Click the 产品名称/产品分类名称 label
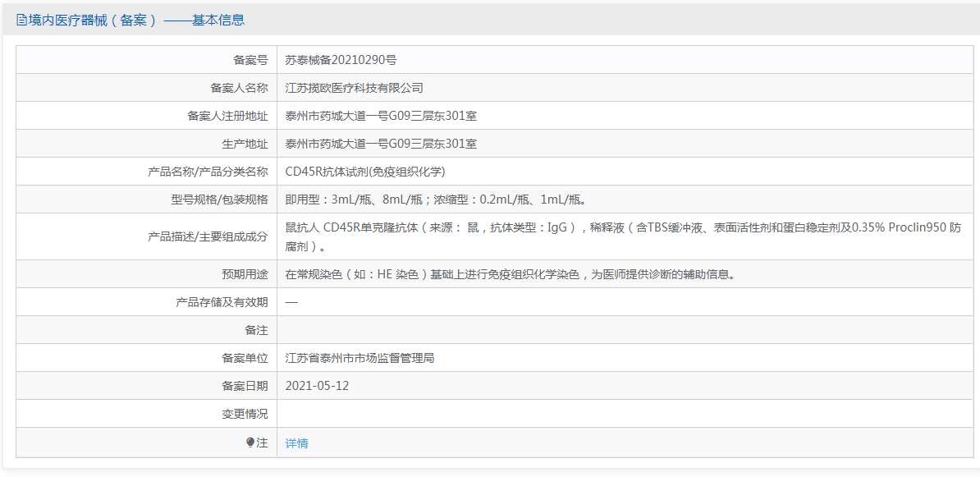Viewport: 980px width, 477px height. coord(208,172)
